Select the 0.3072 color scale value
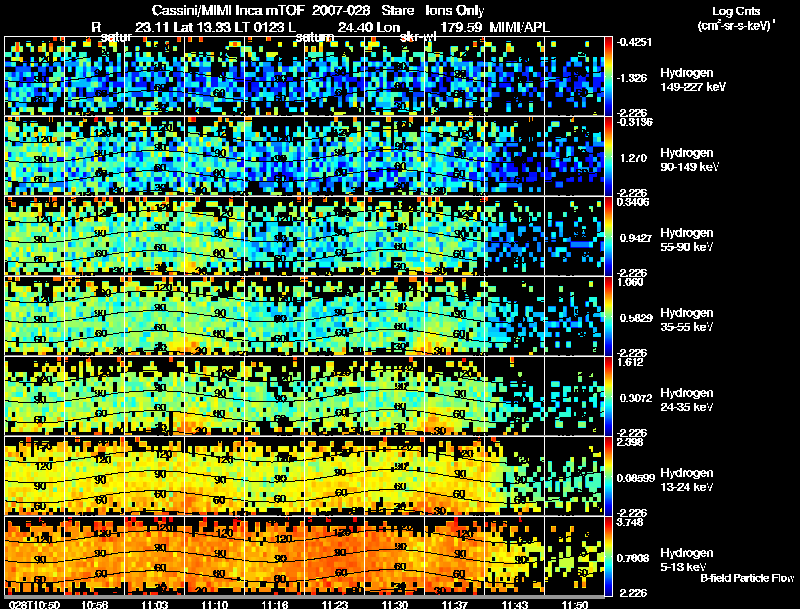This screenshot has height=609, width=800. click(636, 398)
